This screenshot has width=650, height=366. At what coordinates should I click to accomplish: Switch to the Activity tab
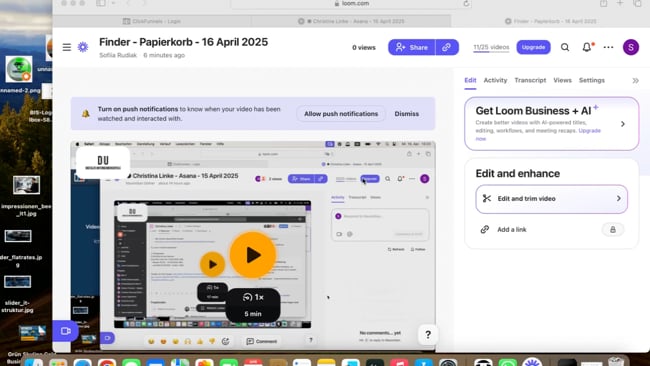tap(495, 80)
